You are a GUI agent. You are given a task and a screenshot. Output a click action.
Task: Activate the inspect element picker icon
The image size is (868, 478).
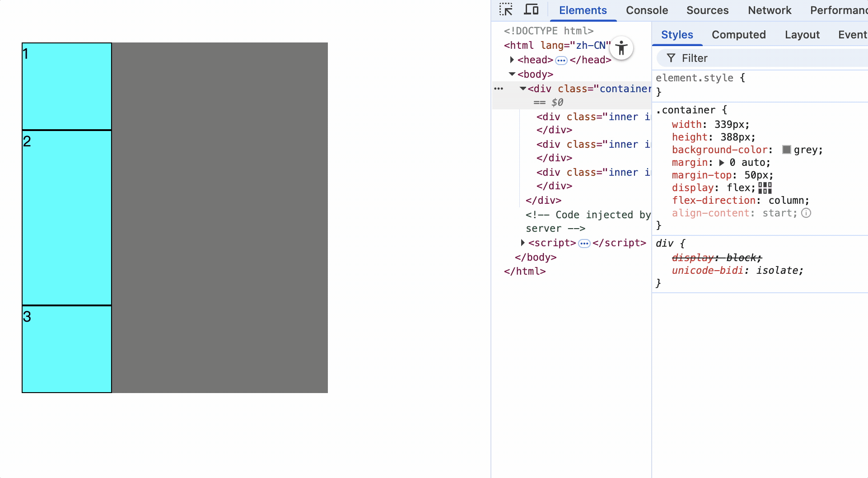[506, 9]
